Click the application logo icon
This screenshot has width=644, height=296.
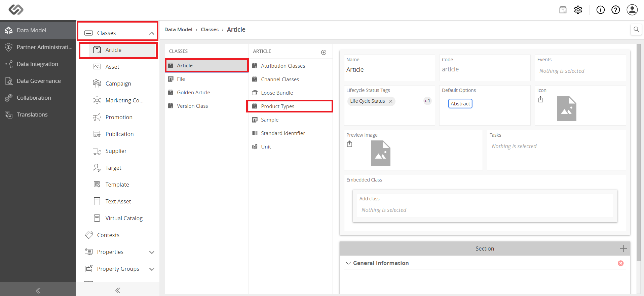16,9
